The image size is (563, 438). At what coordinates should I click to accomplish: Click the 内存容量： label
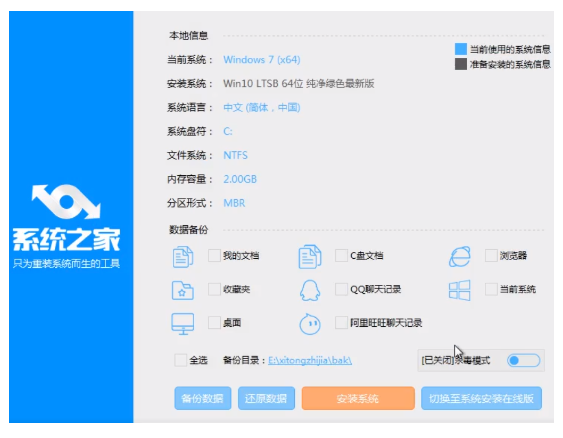pos(190,179)
